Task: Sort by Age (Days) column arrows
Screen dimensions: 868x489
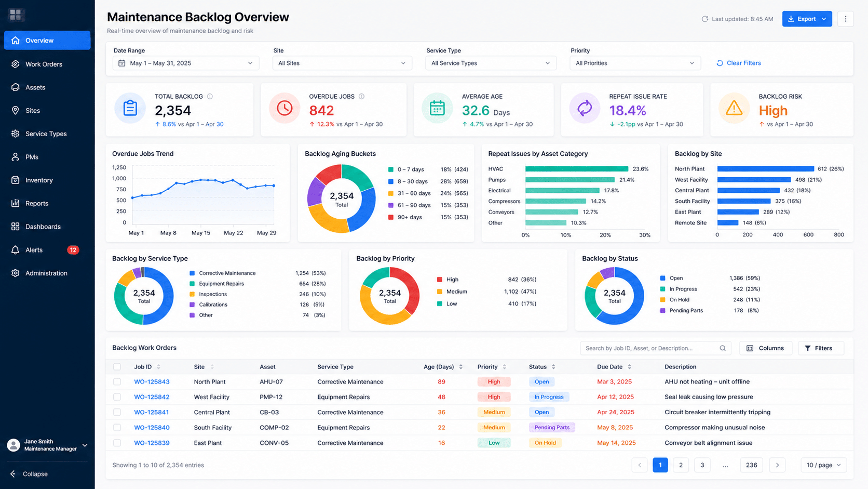Action: [461, 367]
